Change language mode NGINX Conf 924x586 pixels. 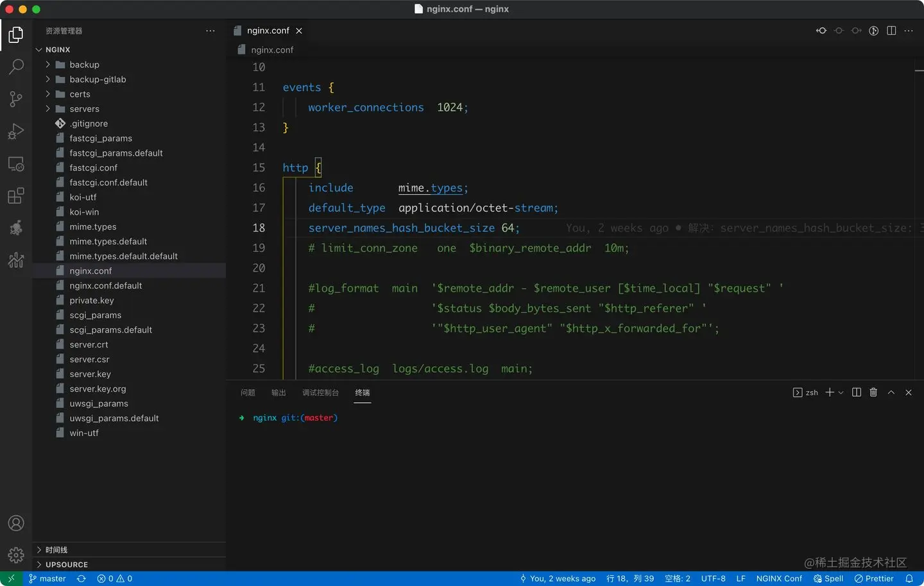779,578
